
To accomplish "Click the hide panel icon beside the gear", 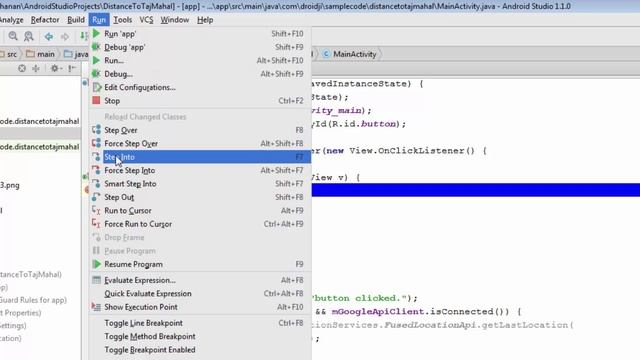I will point(72,69).
